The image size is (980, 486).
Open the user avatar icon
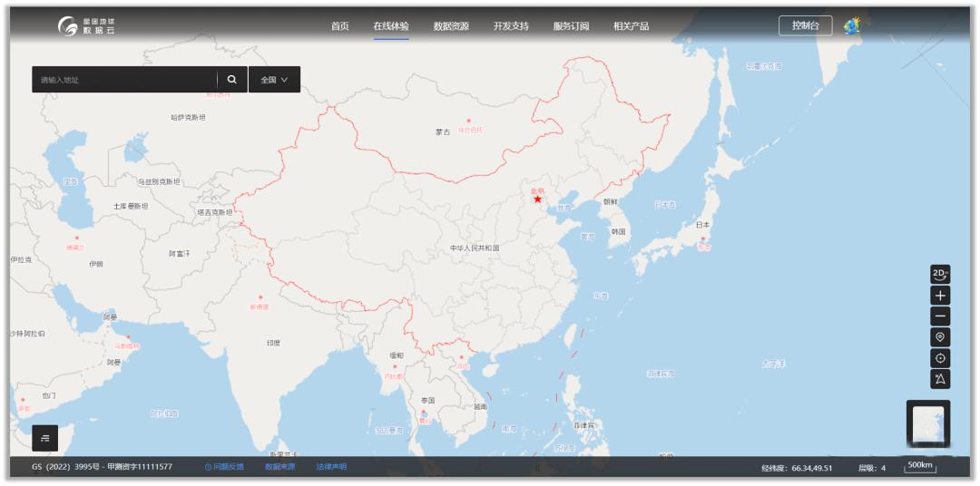[852, 26]
